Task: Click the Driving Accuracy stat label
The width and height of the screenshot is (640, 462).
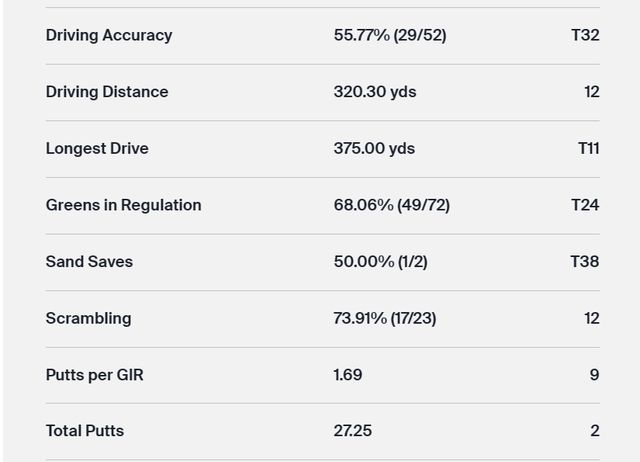Action: (x=109, y=35)
